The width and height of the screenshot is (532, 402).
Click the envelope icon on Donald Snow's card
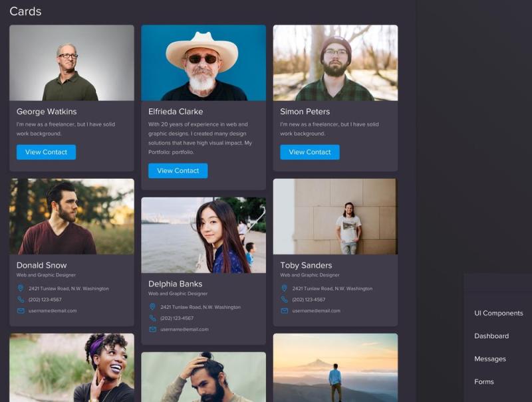click(x=21, y=310)
